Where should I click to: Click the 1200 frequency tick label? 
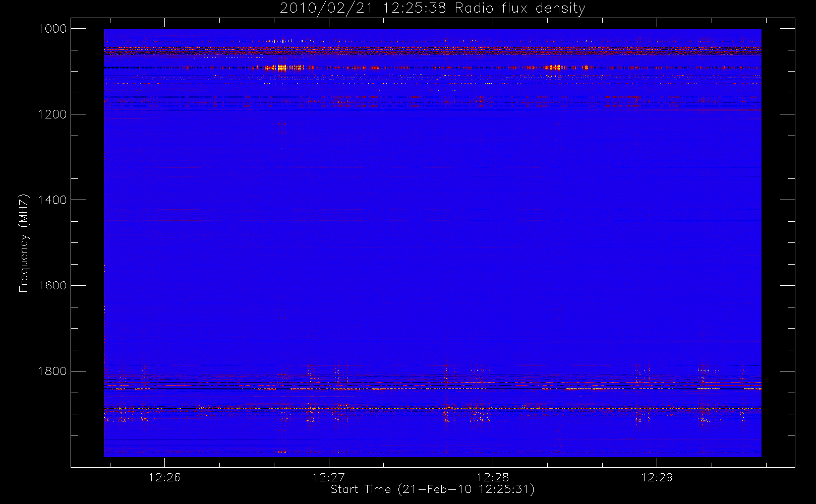point(52,114)
